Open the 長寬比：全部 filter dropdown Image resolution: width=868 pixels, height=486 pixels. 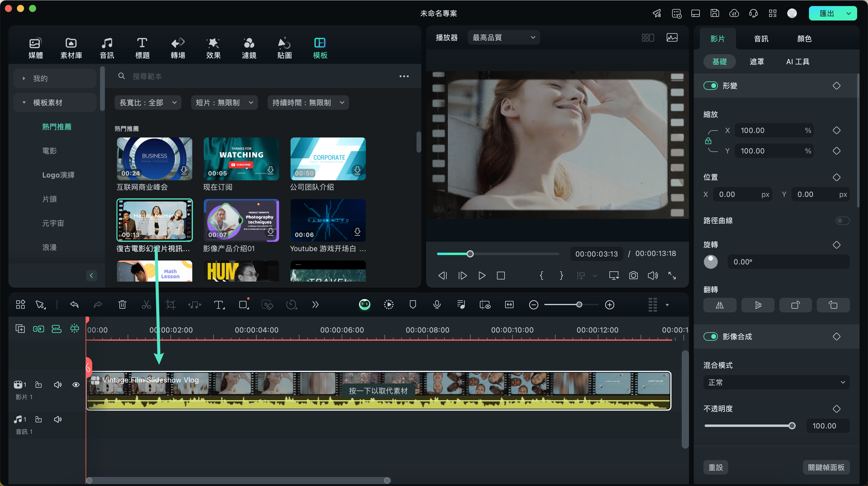pyautogui.click(x=148, y=103)
